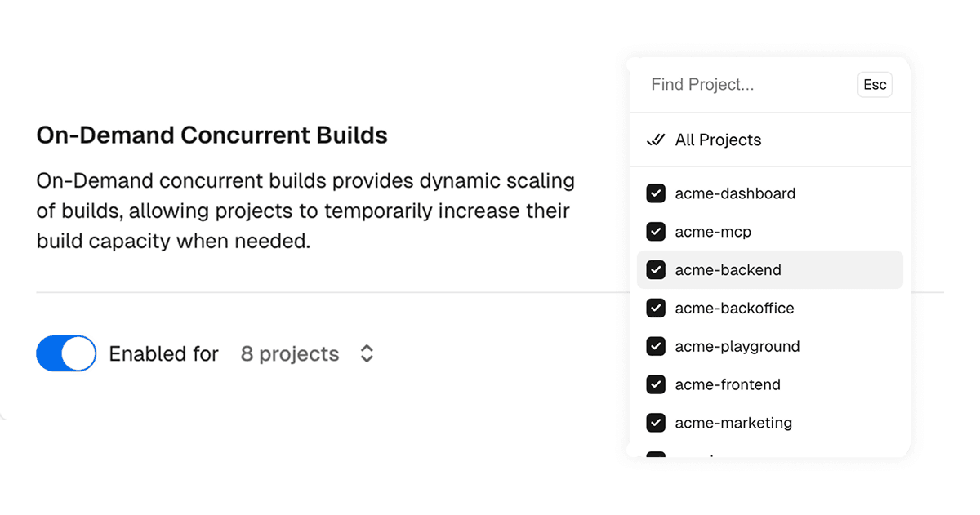Untick the acme-playground checkbox

[x=656, y=347]
